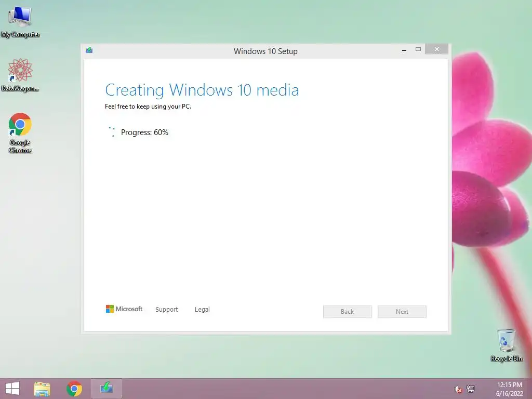Click the 'Windows 10 Setup' title bar text
532x399 pixels.
(x=265, y=51)
